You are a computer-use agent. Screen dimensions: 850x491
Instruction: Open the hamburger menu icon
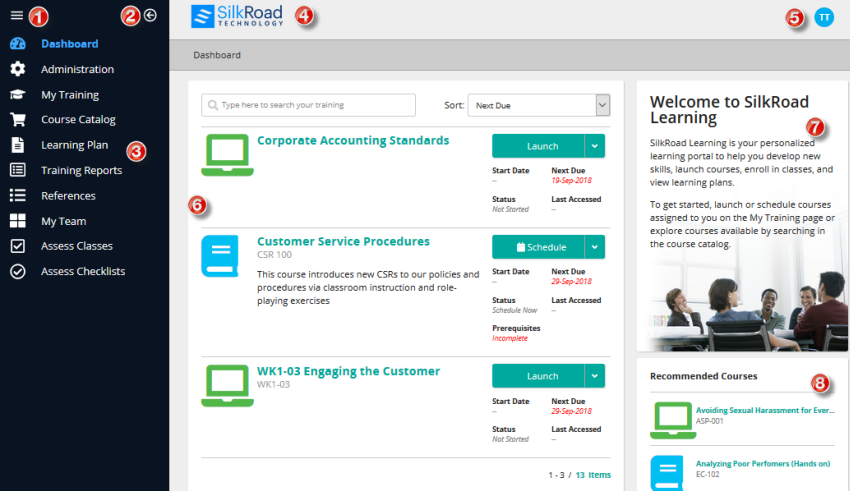click(x=17, y=15)
